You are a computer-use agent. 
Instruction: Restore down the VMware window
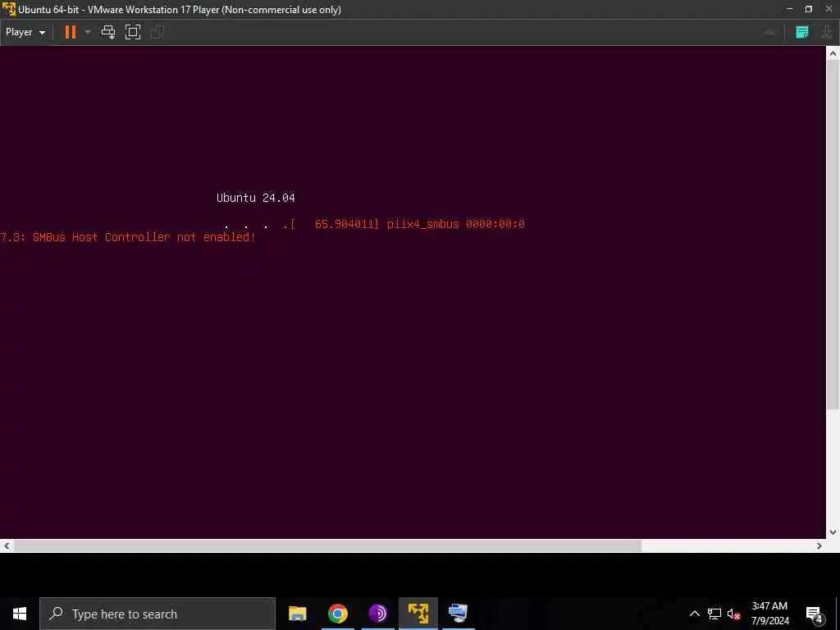tap(809, 9)
